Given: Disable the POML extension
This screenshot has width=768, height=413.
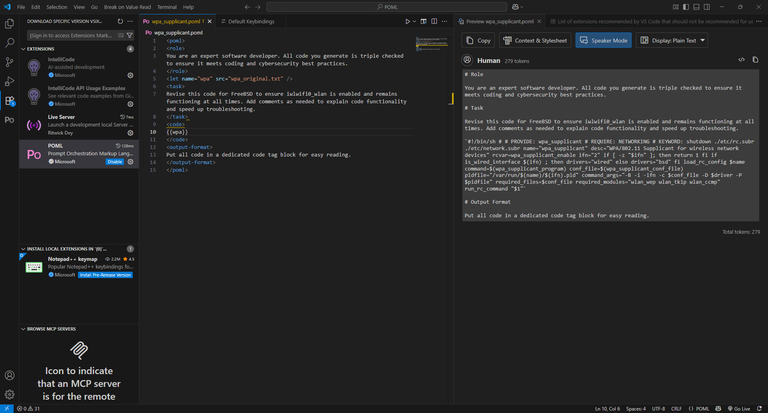Looking at the screenshot, I should click(x=115, y=162).
